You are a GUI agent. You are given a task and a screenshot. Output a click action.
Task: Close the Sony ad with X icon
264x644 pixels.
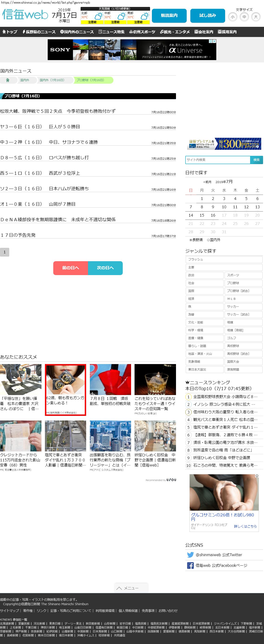click(214, 41)
